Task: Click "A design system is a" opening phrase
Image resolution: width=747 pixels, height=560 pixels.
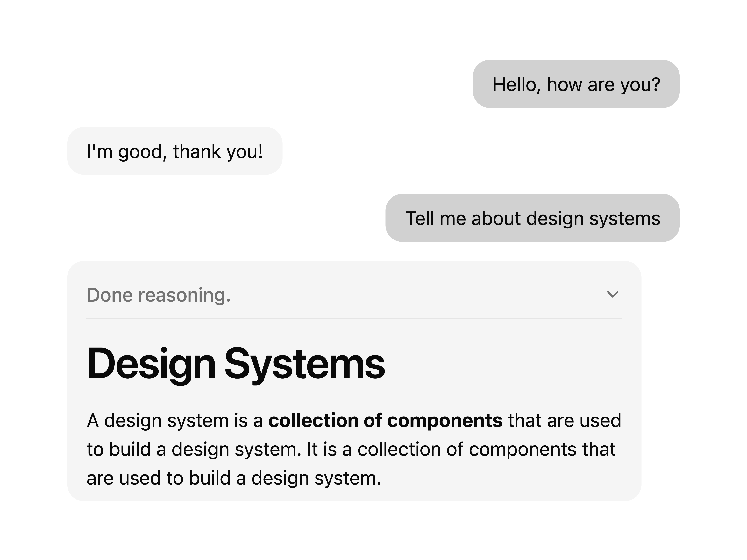Action: [175, 421]
